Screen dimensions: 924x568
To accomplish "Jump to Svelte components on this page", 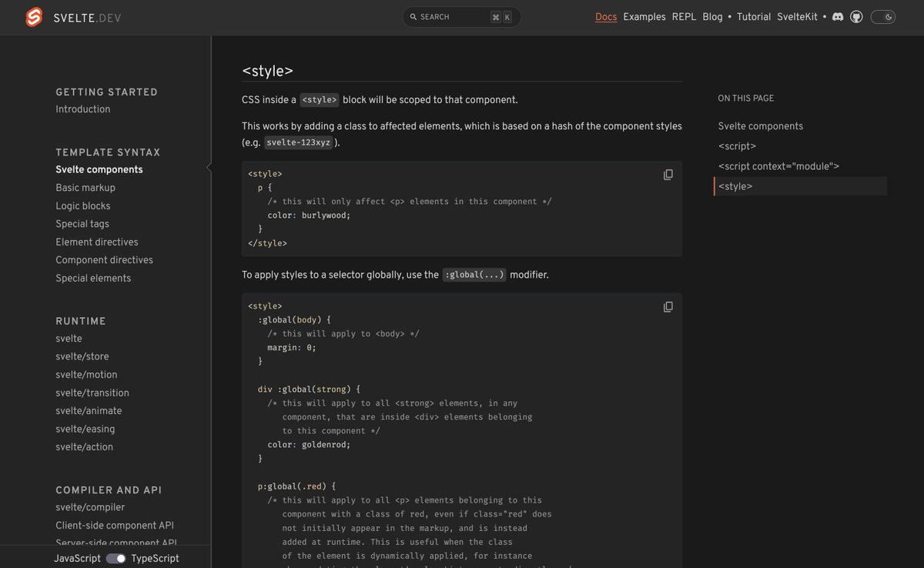I will (761, 126).
